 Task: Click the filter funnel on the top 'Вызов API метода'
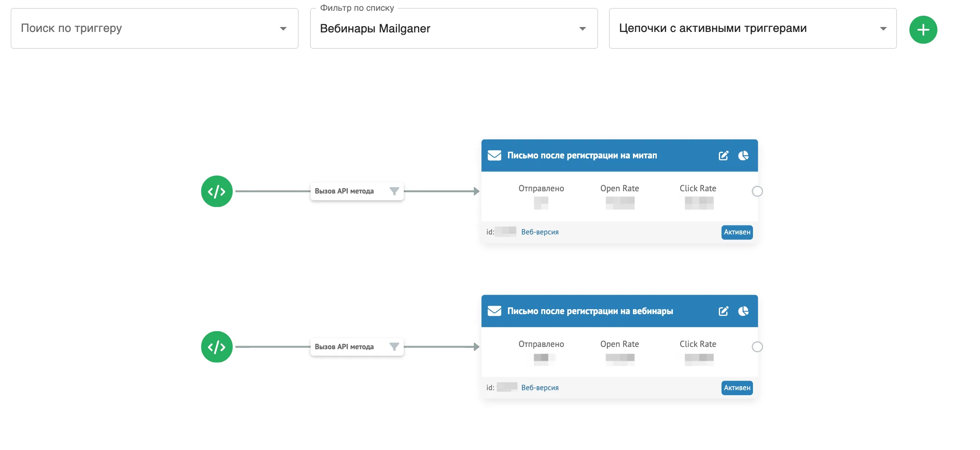pos(394,191)
